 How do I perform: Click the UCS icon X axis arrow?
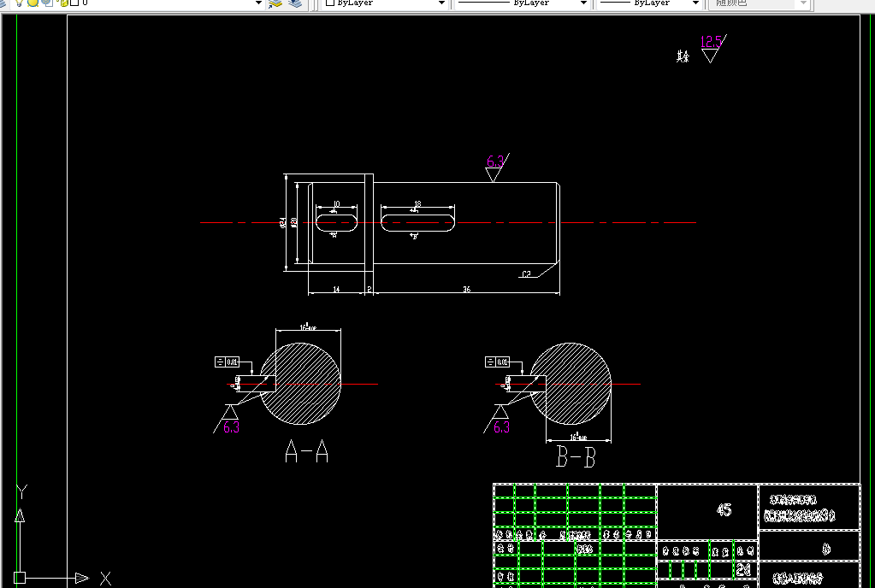[x=81, y=578]
